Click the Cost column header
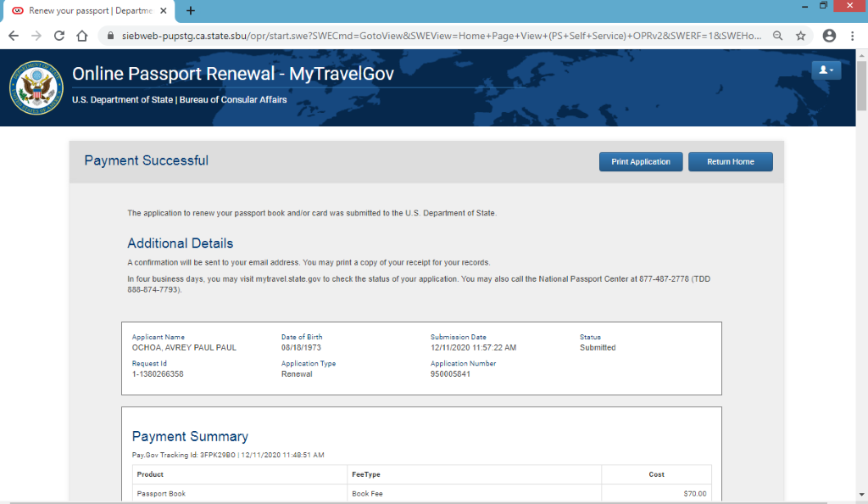Image resolution: width=868 pixels, height=504 pixels. click(x=657, y=474)
